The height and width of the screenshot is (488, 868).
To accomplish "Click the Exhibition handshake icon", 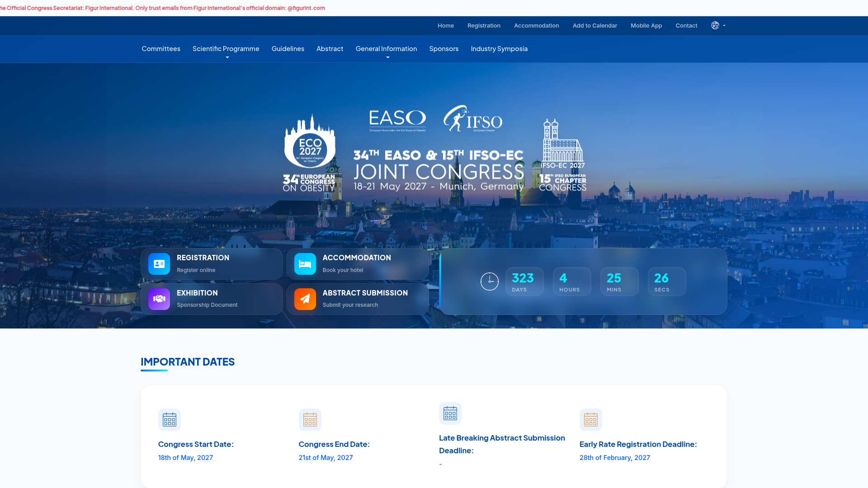I will (x=159, y=299).
